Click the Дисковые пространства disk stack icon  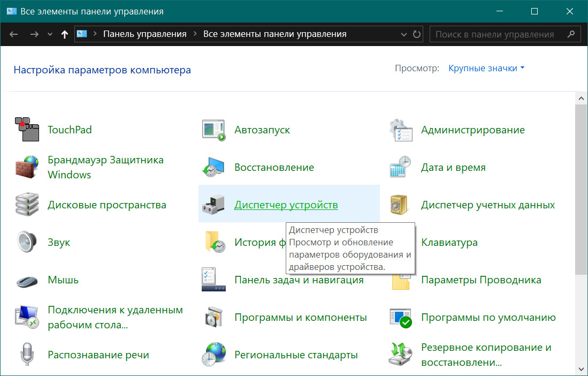pos(27,205)
